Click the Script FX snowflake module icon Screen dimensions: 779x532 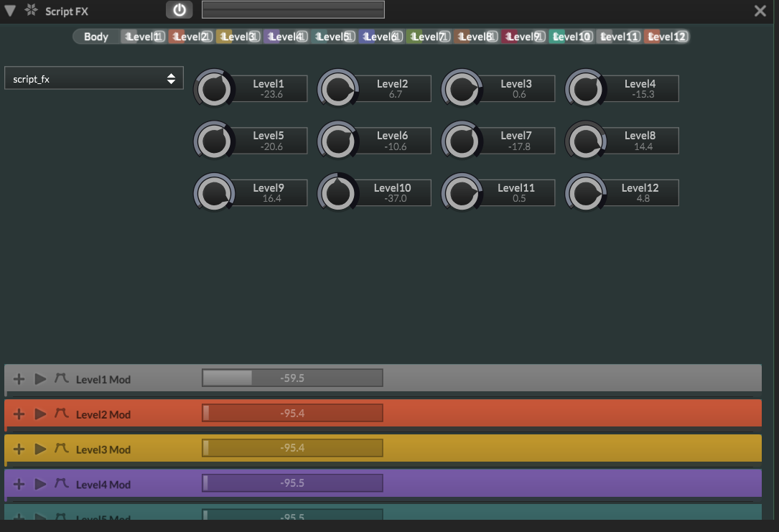click(31, 10)
